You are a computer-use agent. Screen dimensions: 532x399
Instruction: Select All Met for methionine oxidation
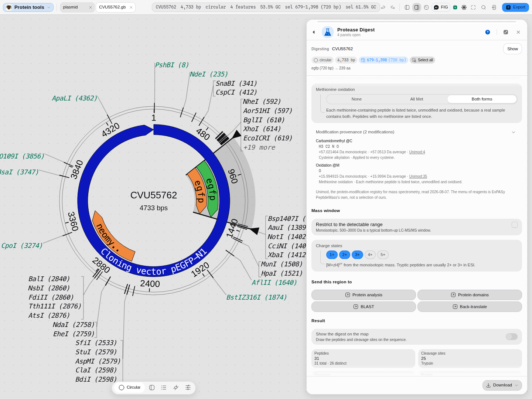(417, 99)
